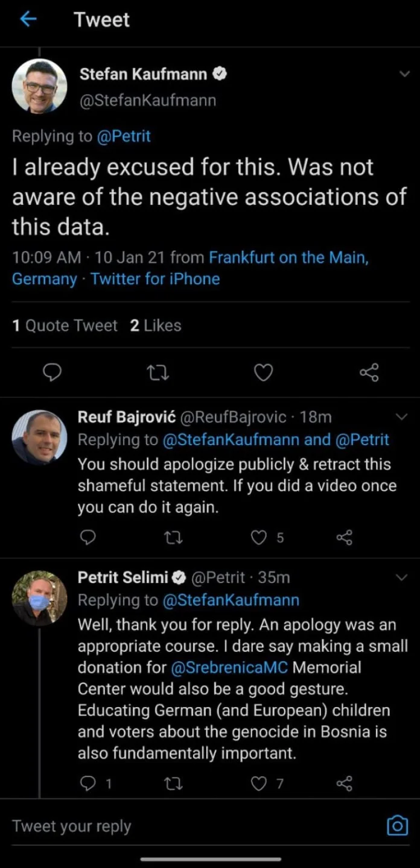This screenshot has width=420, height=868.
Task: Tap the back arrow icon
Action: click(28, 20)
